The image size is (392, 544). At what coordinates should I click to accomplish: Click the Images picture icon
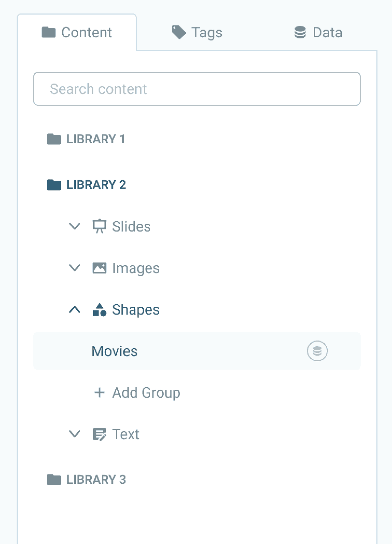click(x=100, y=268)
